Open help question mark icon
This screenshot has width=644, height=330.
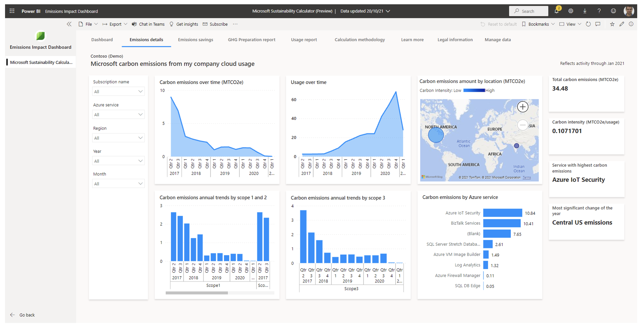coord(599,11)
